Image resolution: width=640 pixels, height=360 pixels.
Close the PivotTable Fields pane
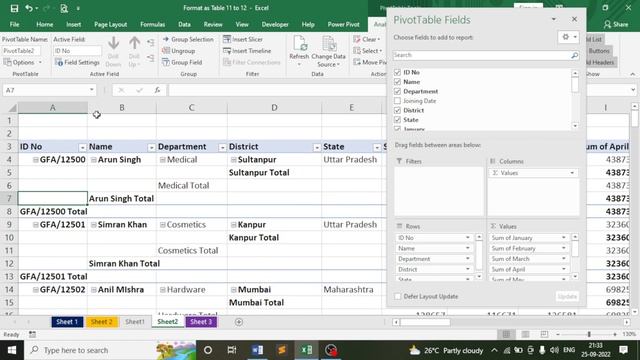coord(574,19)
